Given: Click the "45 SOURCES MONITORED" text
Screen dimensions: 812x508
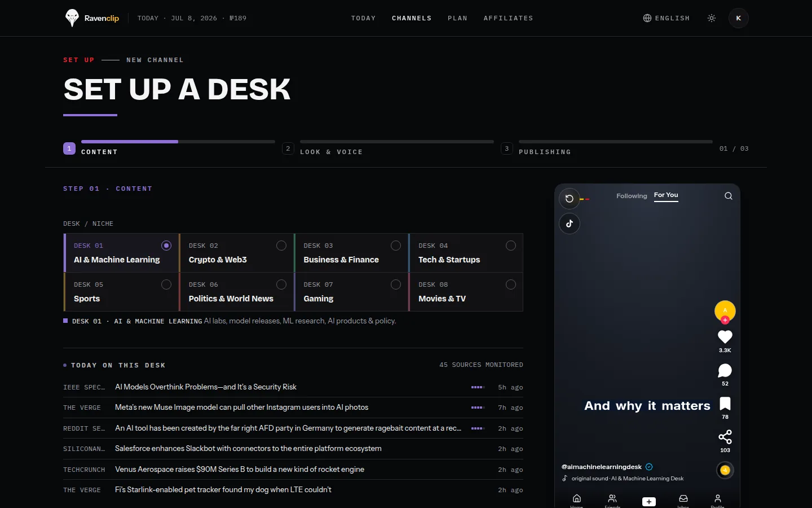Looking at the screenshot, I should coord(481,365).
